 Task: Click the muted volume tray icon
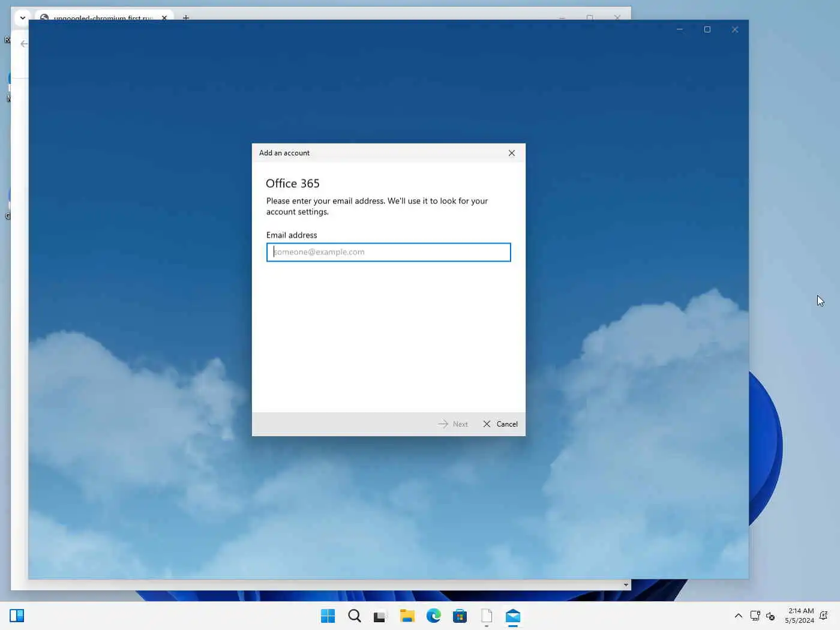771,616
